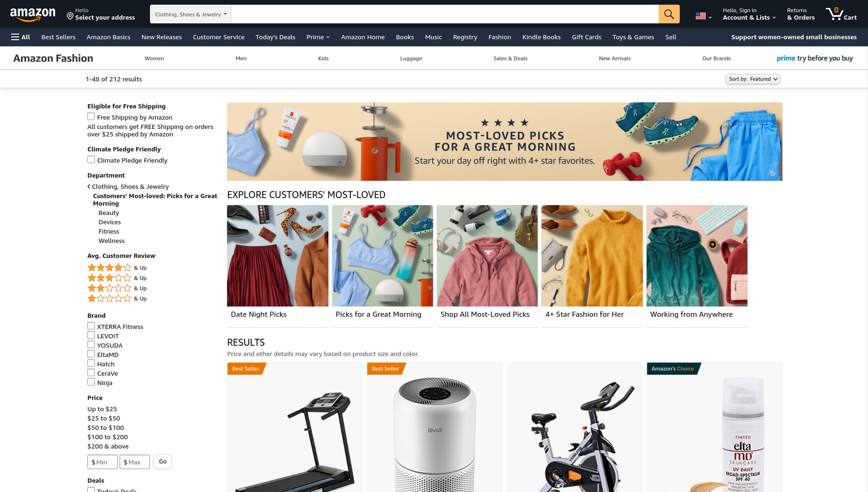Open the Clothing, Shoes & Jewelry search dropdown
The width and height of the screenshot is (868, 492).
[x=191, y=14]
